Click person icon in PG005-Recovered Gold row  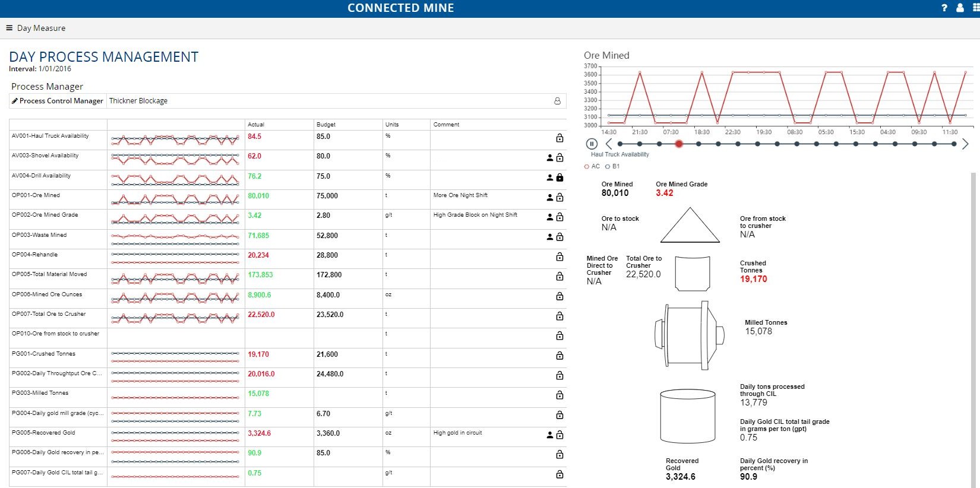coord(550,435)
